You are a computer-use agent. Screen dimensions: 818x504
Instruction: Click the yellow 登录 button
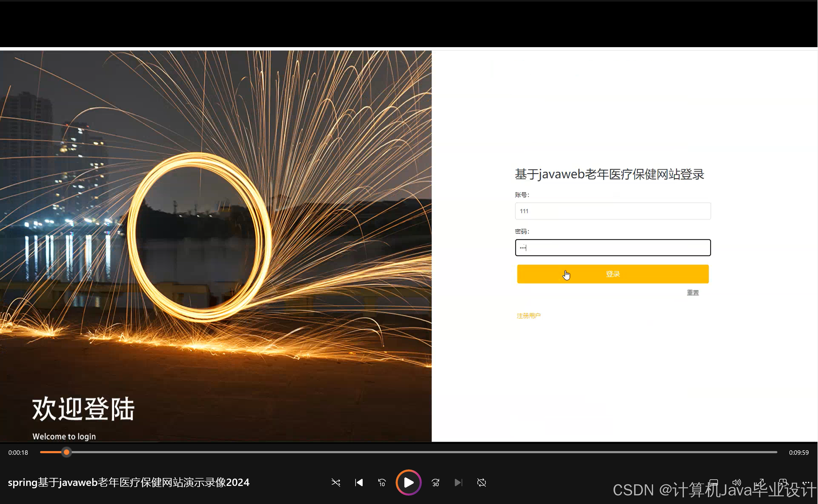click(613, 274)
